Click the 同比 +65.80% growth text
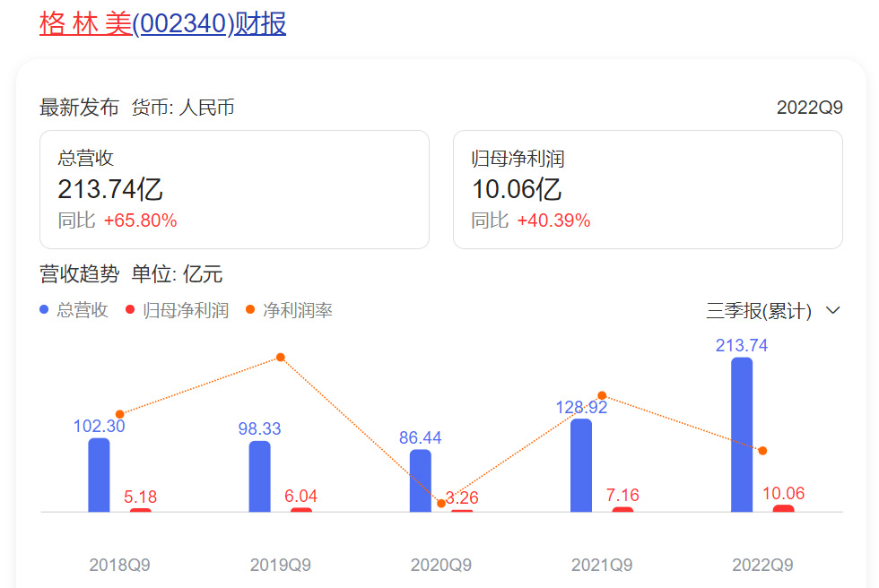 [117, 220]
